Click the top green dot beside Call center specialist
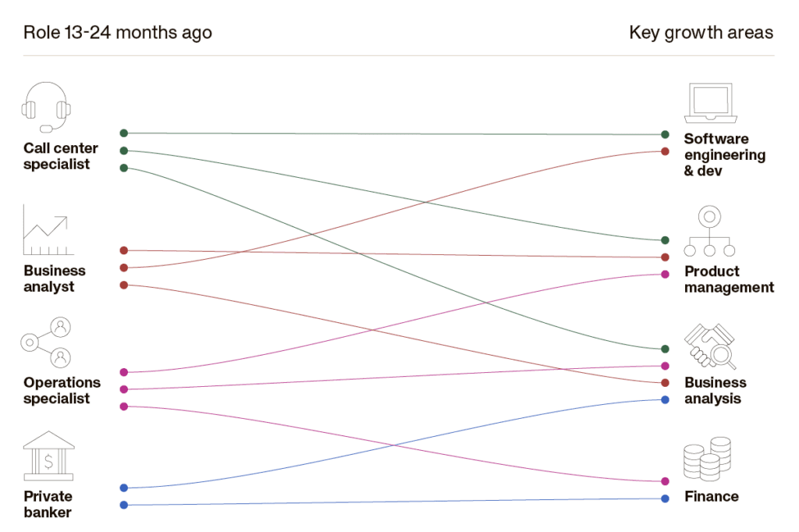 click(x=124, y=133)
